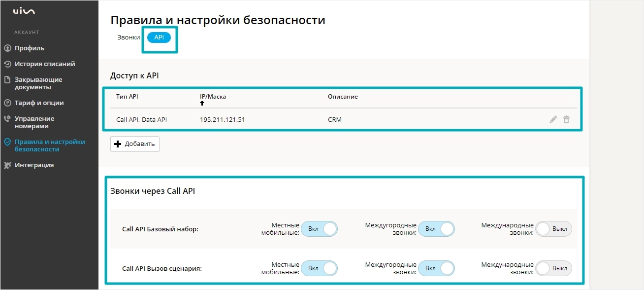644x290 pixels.
Task: Toggle Вызов сценария Междугородные звонки switch
Action: 436,268
